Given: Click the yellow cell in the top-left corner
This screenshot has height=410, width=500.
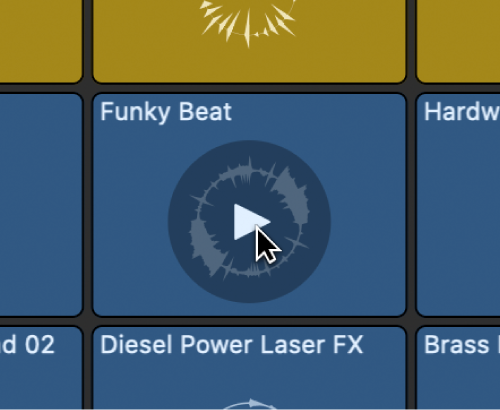Looking at the screenshot, I should click(41, 41).
